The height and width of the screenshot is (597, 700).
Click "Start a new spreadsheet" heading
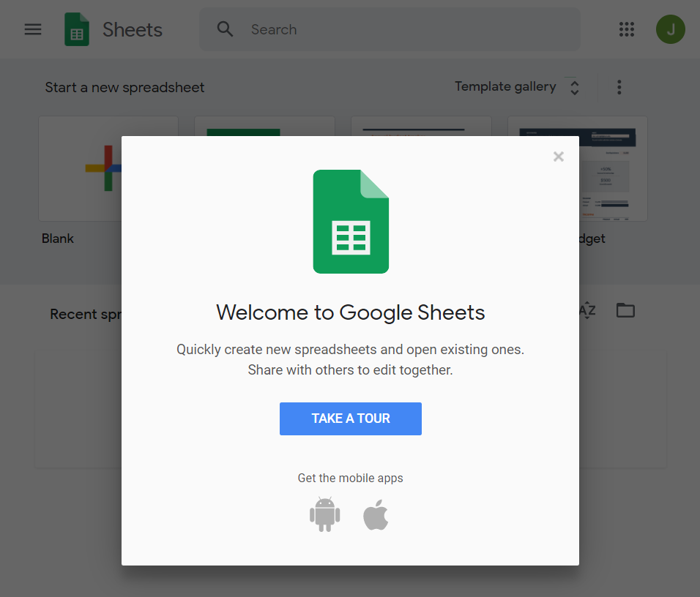click(x=124, y=88)
